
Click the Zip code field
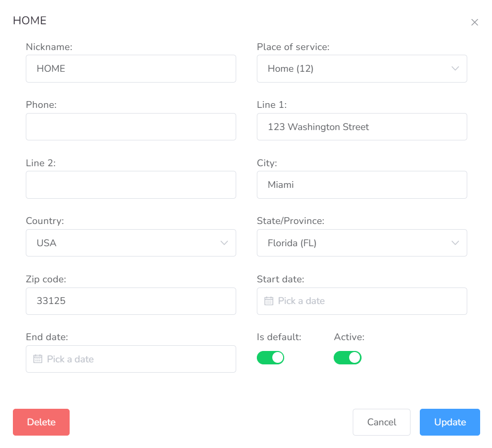tap(130, 301)
